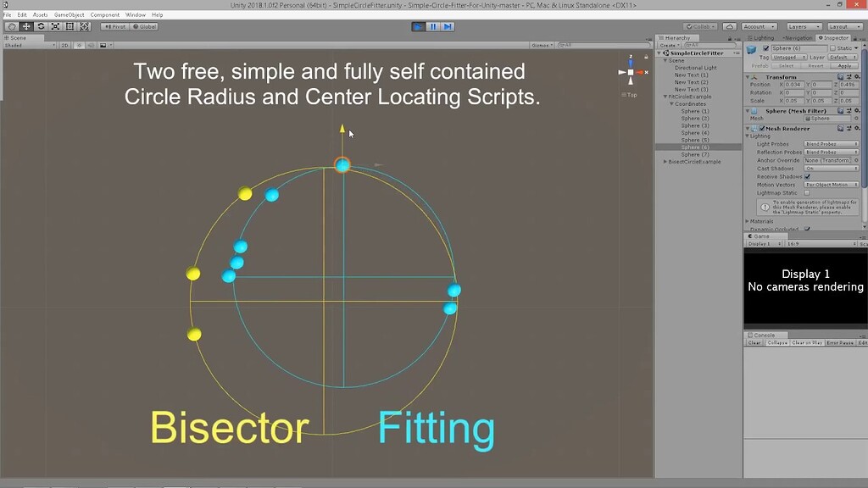Open the GameObject menu
Image resolution: width=868 pixels, height=488 pixels.
(68, 14)
